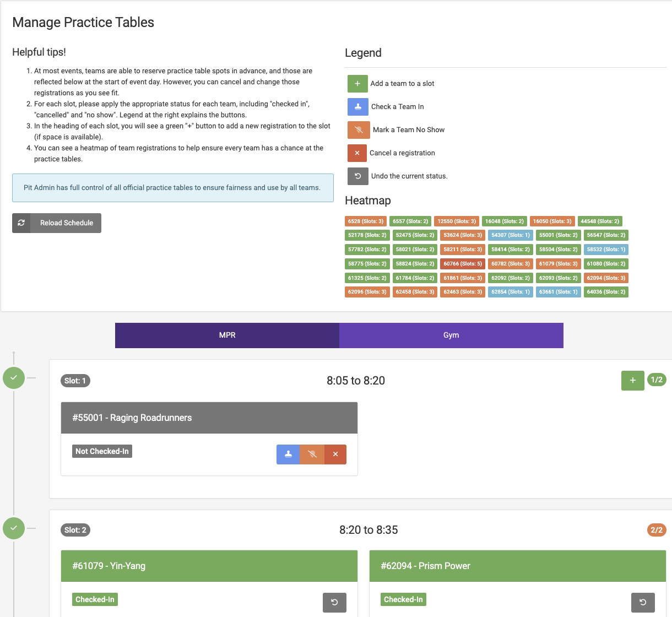Click heatmap tag 6528 (Slots: 3)
Image resolution: width=672 pixels, height=617 pixels.
(x=366, y=221)
